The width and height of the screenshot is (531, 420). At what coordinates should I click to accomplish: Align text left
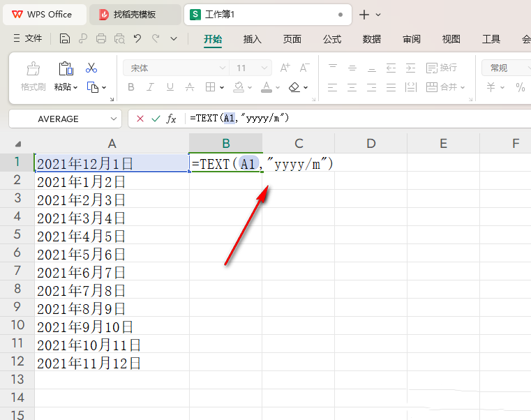click(x=333, y=87)
